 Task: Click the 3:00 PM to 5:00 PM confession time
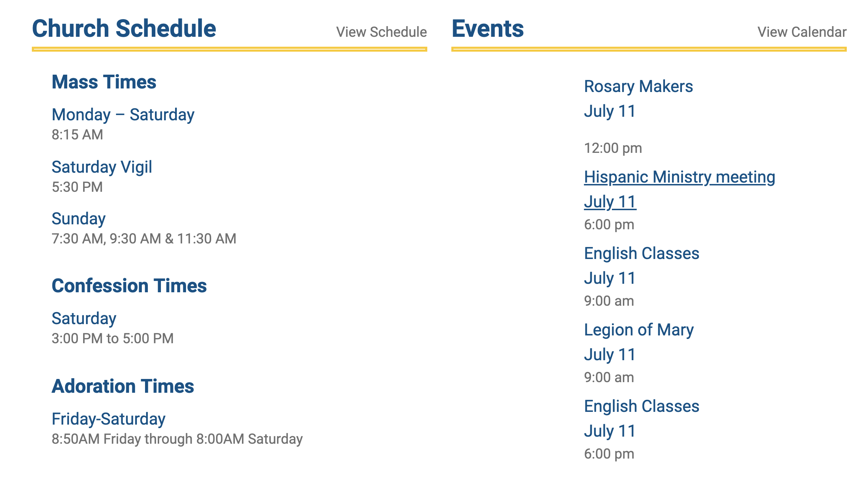112,339
